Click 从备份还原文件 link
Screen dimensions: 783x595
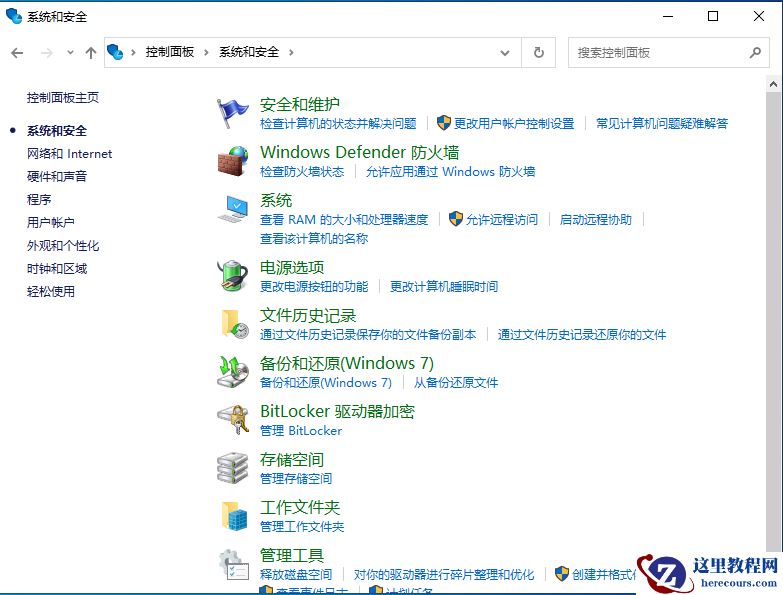[456, 383]
